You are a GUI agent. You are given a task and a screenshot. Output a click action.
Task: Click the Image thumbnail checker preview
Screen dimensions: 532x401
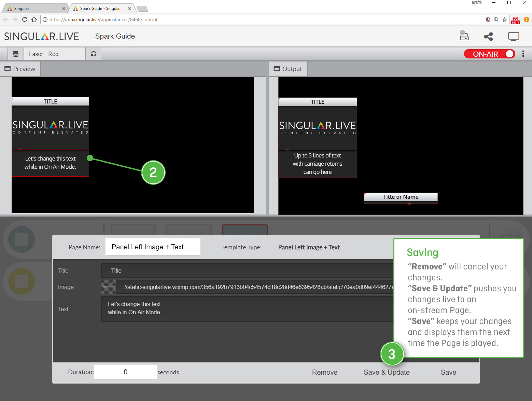[109, 287]
